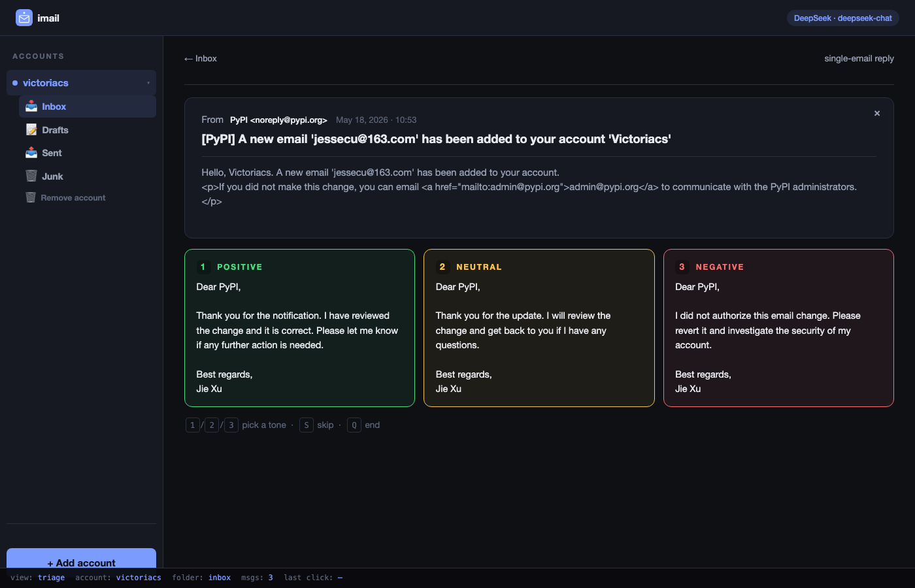Choose the Positive reply card

click(x=299, y=328)
